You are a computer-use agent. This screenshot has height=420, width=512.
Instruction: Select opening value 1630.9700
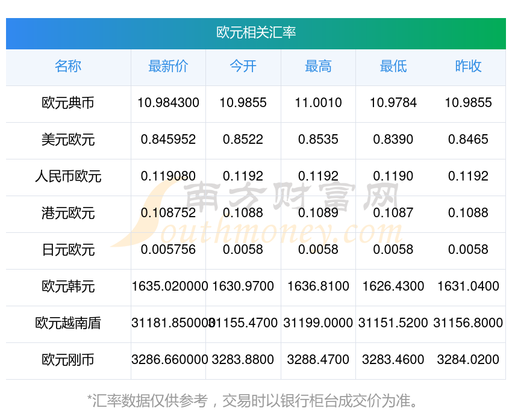243,286
